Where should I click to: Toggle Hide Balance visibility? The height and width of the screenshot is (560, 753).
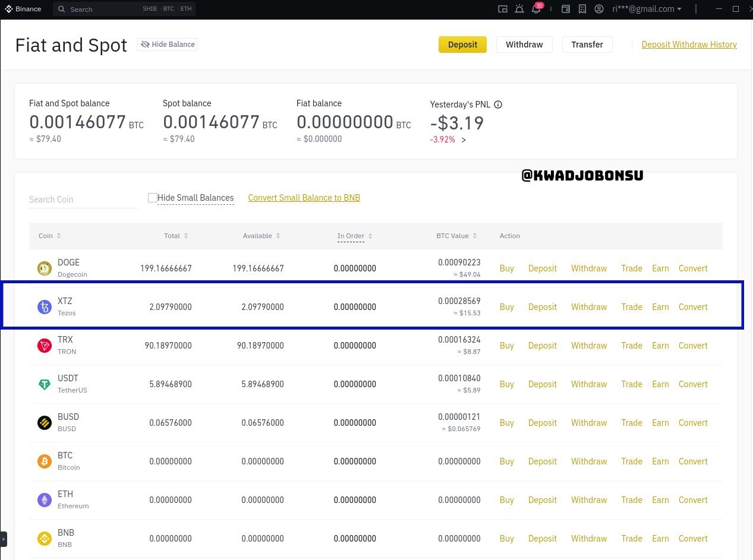pos(167,45)
